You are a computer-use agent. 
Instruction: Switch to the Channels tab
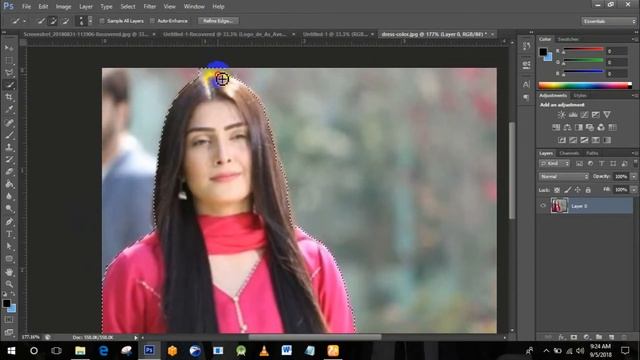569,153
